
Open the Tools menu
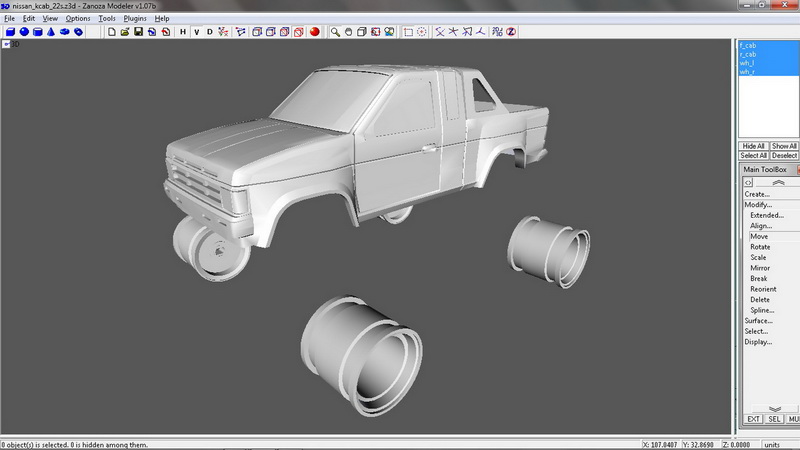pyautogui.click(x=107, y=19)
